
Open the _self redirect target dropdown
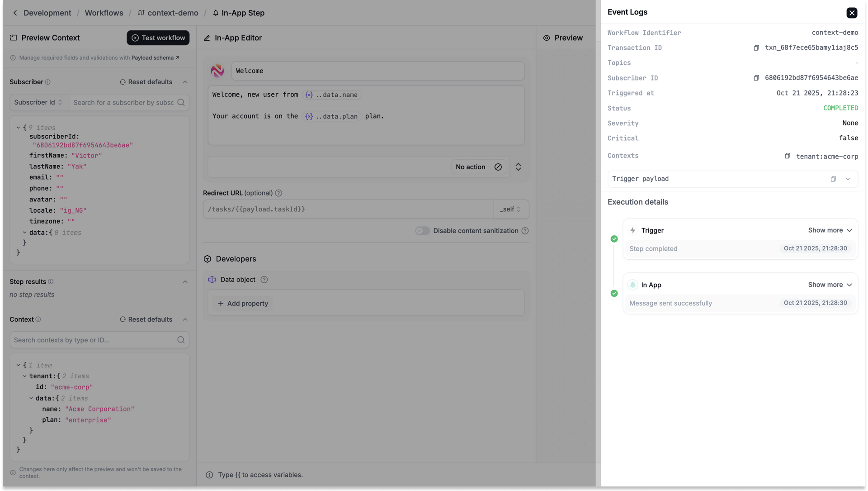[x=510, y=209]
